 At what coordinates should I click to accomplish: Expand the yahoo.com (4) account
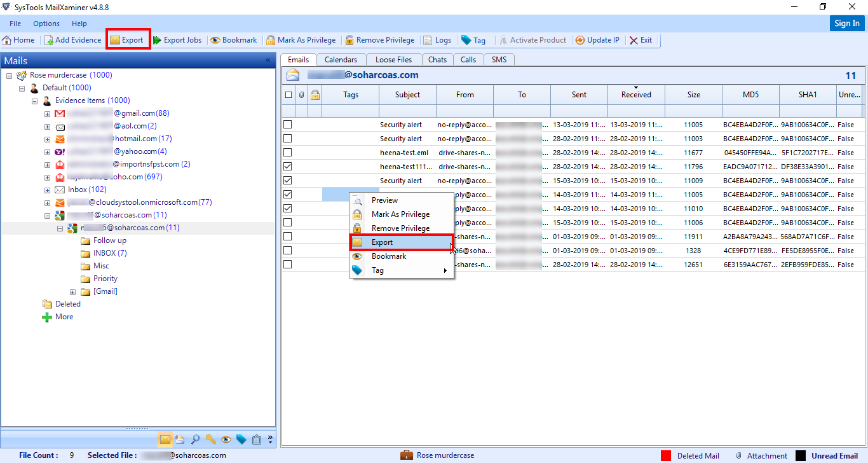[47, 151]
